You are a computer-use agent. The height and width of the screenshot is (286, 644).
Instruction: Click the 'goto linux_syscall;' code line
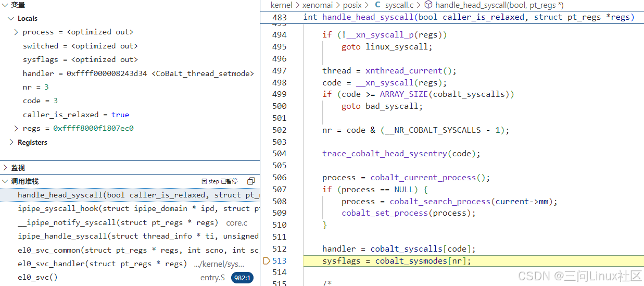pyautogui.click(x=387, y=47)
